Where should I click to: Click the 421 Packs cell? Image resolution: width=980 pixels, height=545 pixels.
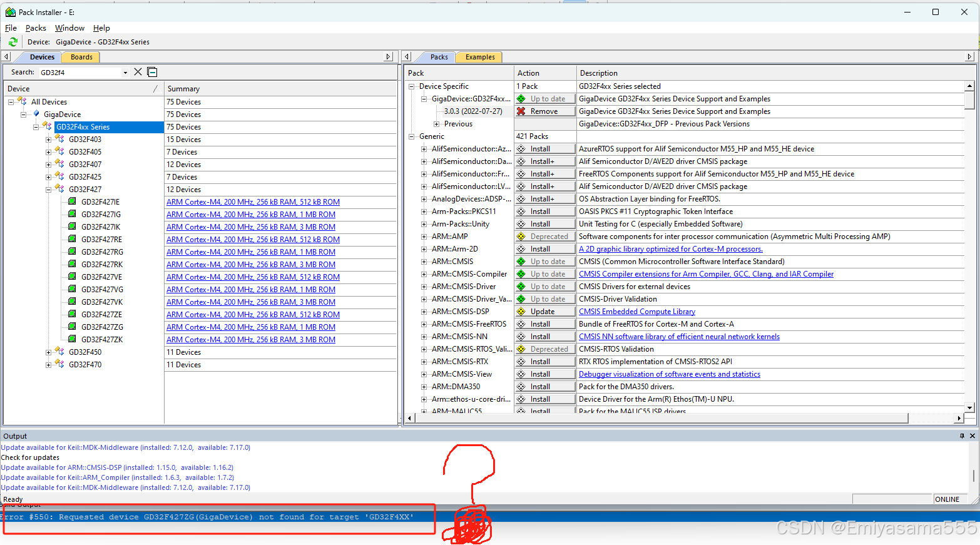tap(544, 136)
